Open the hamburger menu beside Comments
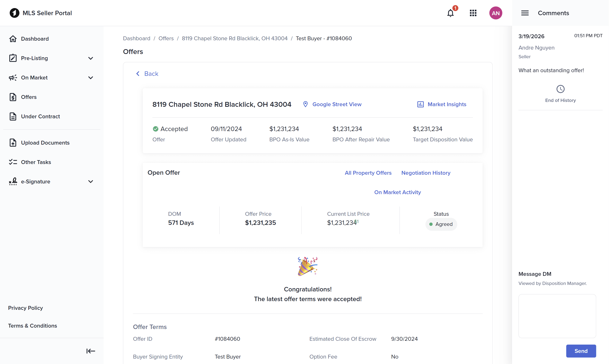The width and height of the screenshot is (609, 364). pos(525,13)
